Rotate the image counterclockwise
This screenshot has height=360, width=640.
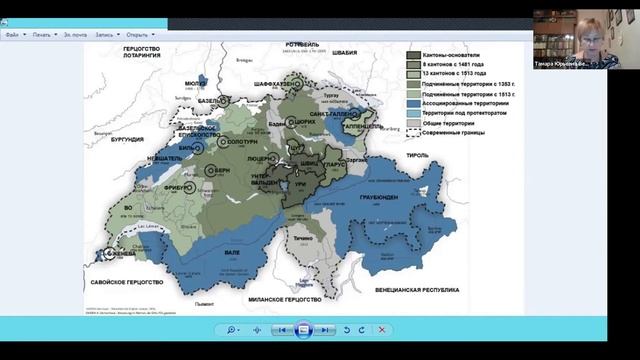[347, 330]
